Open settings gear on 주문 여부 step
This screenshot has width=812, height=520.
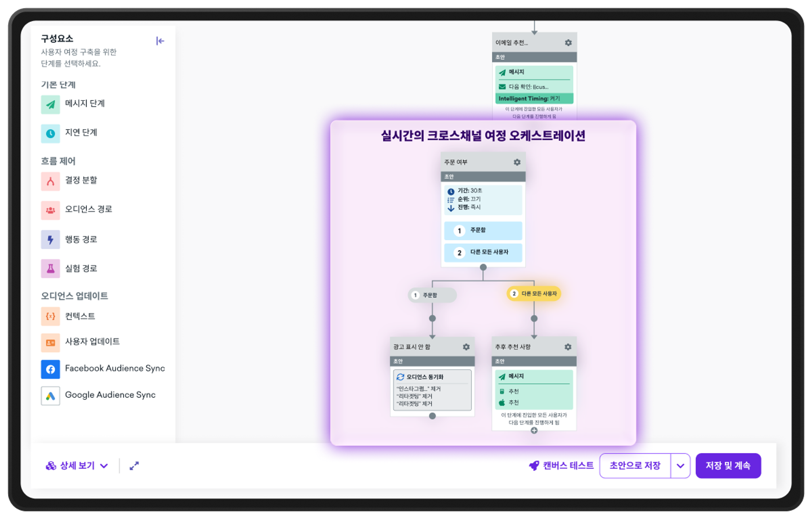[517, 162]
